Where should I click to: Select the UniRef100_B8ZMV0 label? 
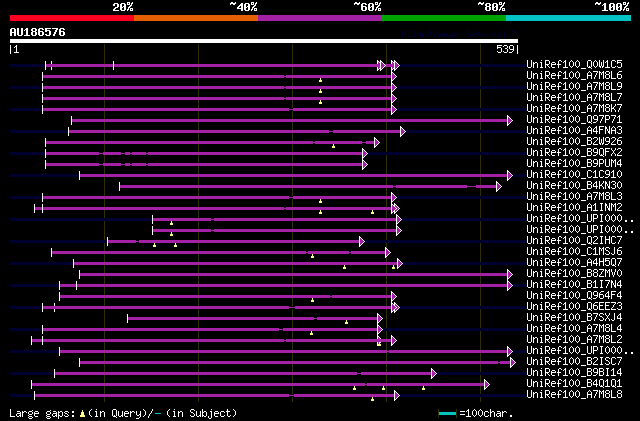(x=574, y=274)
